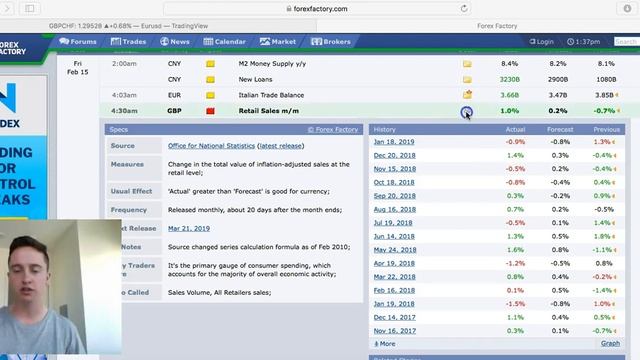Open Jun 14, 2018 history entry
This screenshot has height=360, width=640.
point(394,236)
